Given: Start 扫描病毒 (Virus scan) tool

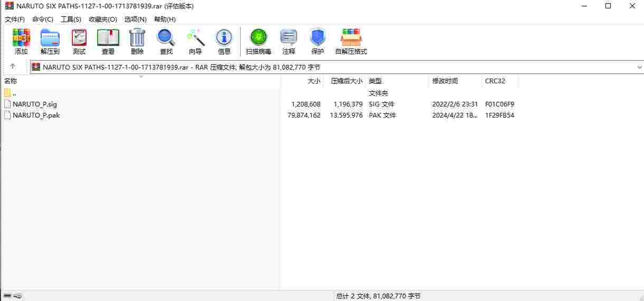Looking at the screenshot, I should [259, 41].
